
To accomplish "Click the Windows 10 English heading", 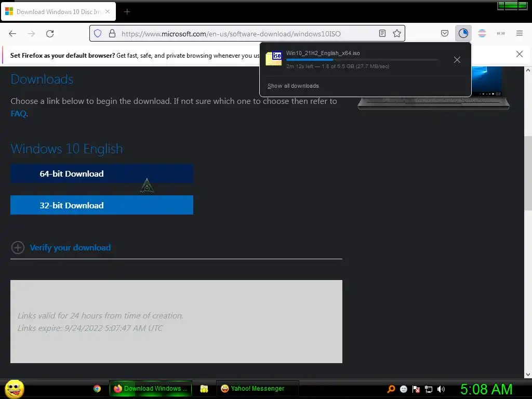I will (x=66, y=149).
